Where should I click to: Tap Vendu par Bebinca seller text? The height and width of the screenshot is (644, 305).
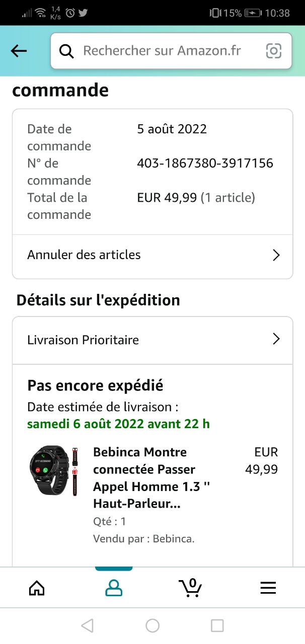click(x=144, y=539)
